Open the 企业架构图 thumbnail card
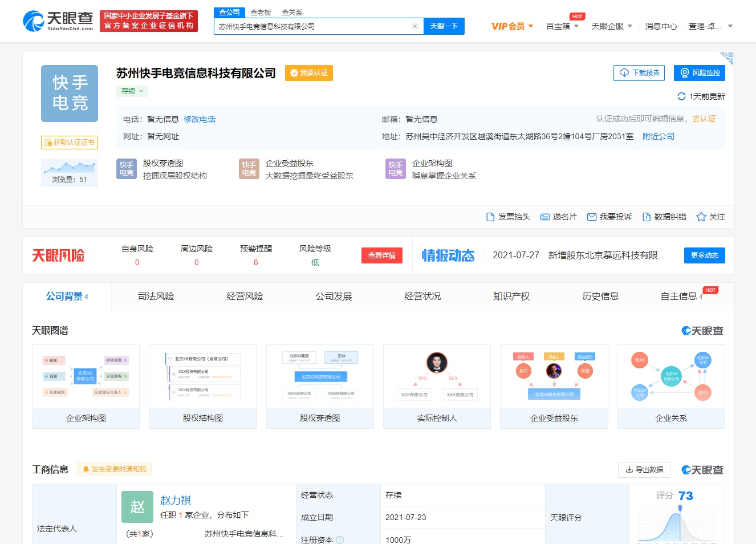Viewport: 756px width, 544px height. (86, 387)
